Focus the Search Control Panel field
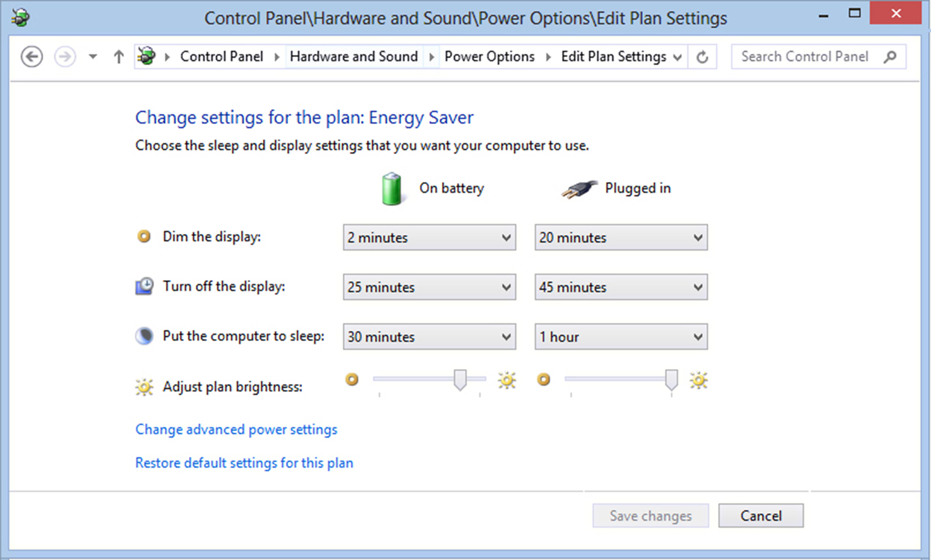Image resolution: width=931 pixels, height=560 pixels. click(804, 57)
